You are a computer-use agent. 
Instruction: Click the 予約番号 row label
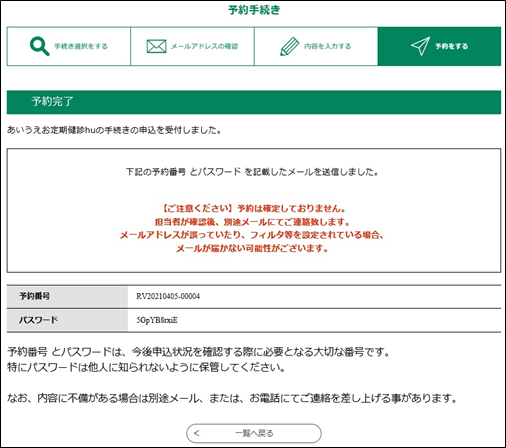click(x=35, y=296)
